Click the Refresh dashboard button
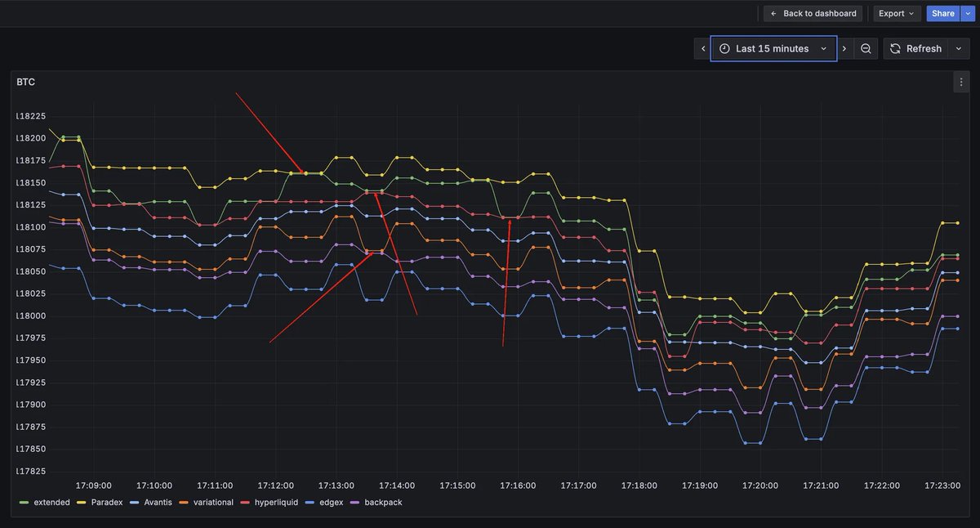 (915, 49)
